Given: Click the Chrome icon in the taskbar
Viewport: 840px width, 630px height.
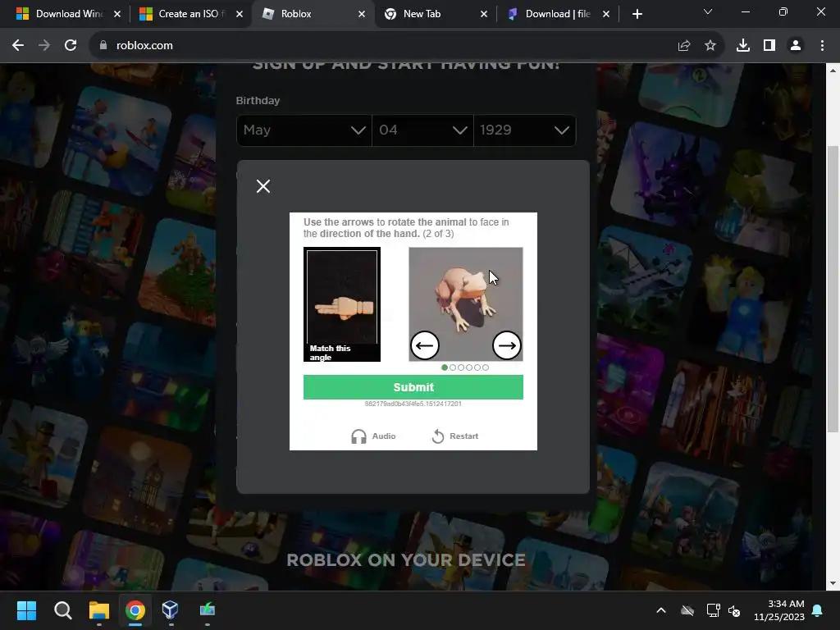Looking at the screenshot, I should point(135,610).
